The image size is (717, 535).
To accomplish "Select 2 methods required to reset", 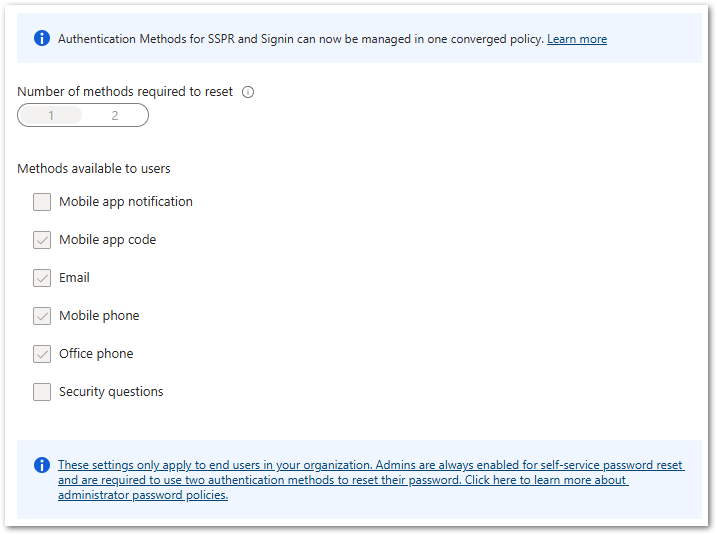I will click(x=115, y=116).
